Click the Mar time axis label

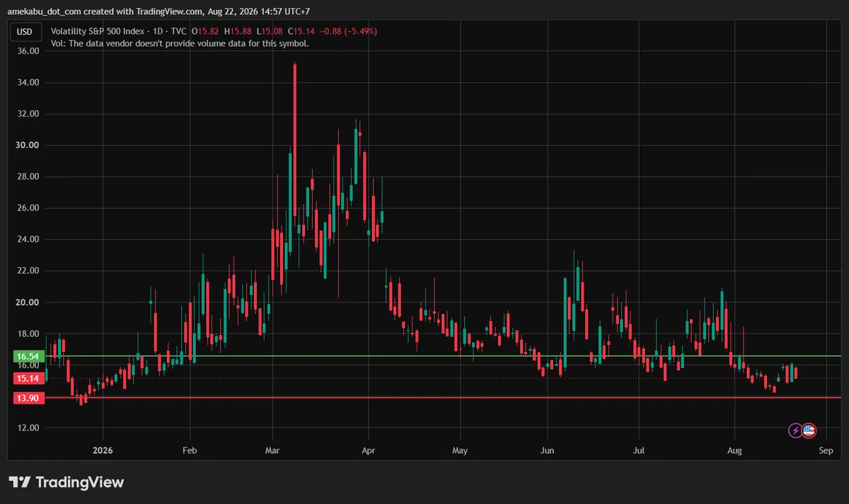(x=272, y=450)
